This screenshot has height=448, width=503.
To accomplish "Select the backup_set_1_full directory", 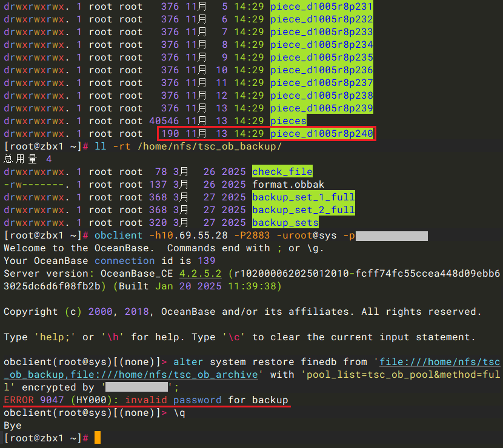I will tap(303, 197).
